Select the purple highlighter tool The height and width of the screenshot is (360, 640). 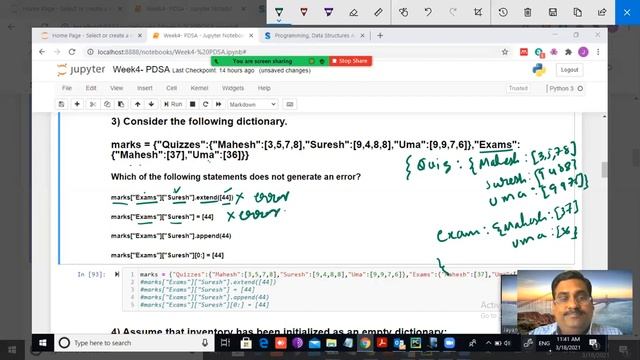[329, 12]
